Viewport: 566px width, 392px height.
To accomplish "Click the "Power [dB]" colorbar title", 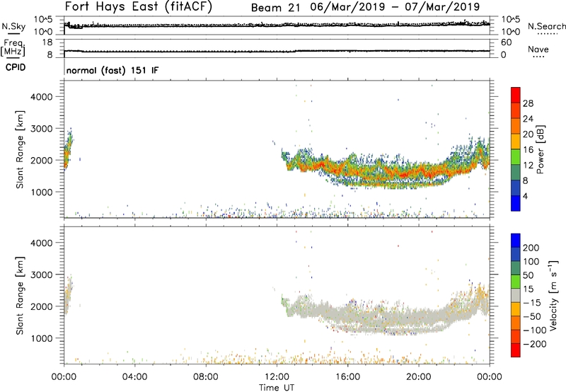I will point(541,149).
